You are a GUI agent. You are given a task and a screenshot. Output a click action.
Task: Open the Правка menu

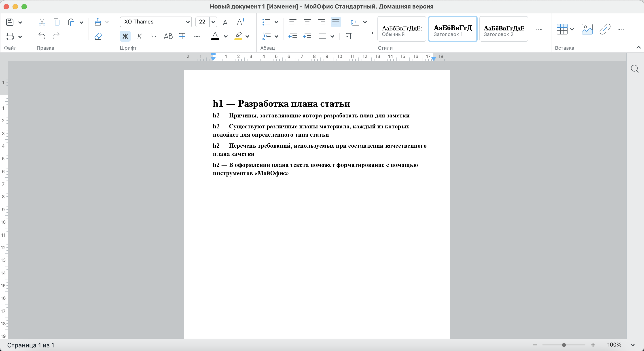tap(46, 48)
